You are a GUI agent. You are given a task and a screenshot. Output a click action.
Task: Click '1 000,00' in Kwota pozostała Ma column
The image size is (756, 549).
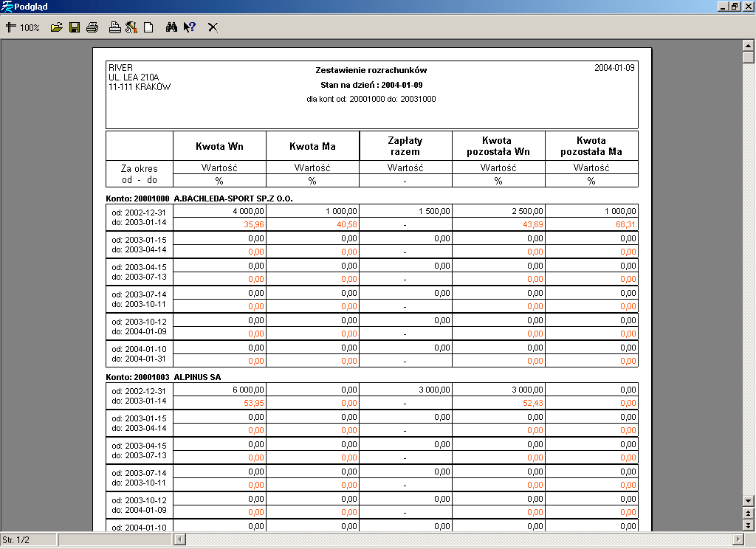(620, 211)
